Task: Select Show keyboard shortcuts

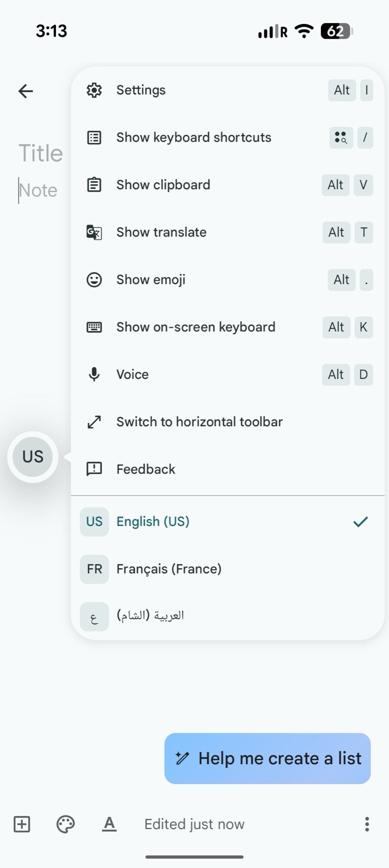Action: [x=194, y=138]
